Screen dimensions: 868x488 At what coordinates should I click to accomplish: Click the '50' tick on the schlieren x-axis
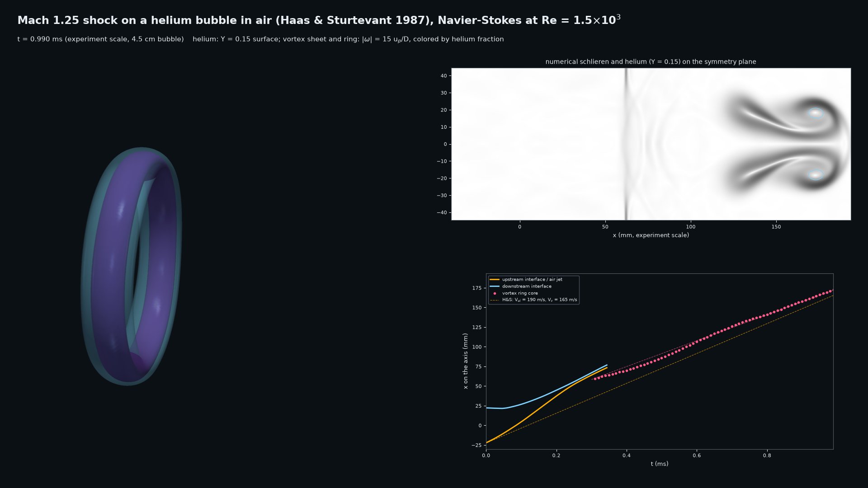[605, 227]
